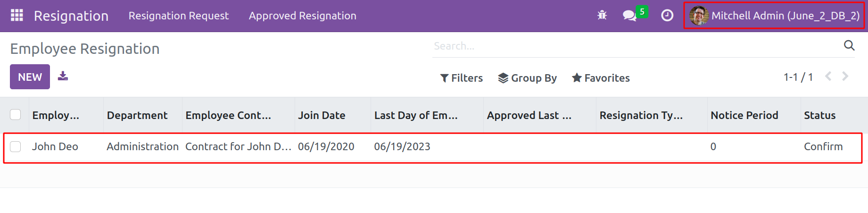Open the John Deo resignation record
Screen dimensions: 868x213
click(x=55, y=146)
